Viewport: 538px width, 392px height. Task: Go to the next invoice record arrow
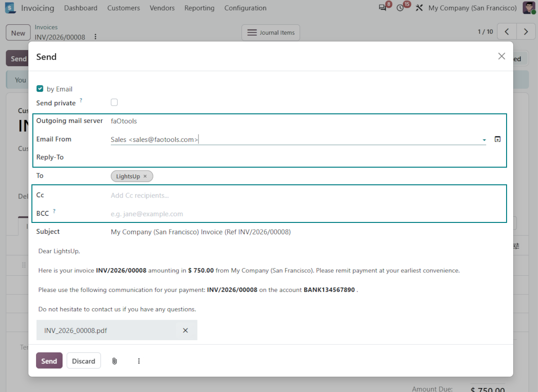click(526, 31)
